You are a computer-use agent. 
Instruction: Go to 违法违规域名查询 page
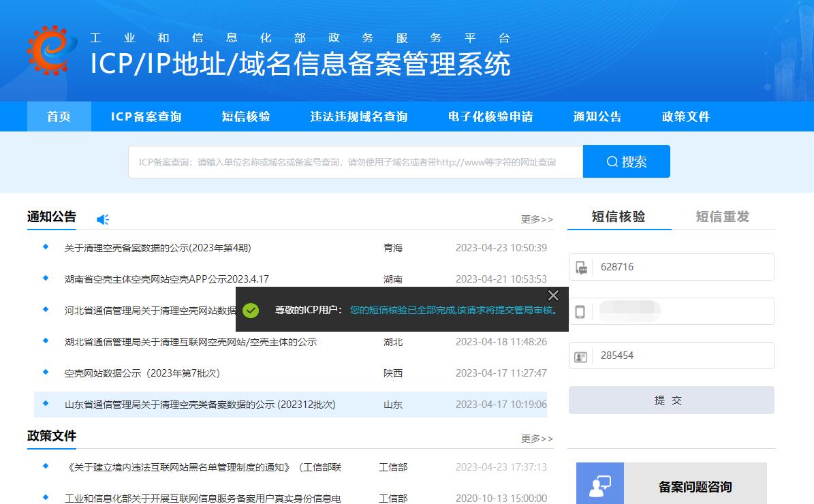[359, 116]
